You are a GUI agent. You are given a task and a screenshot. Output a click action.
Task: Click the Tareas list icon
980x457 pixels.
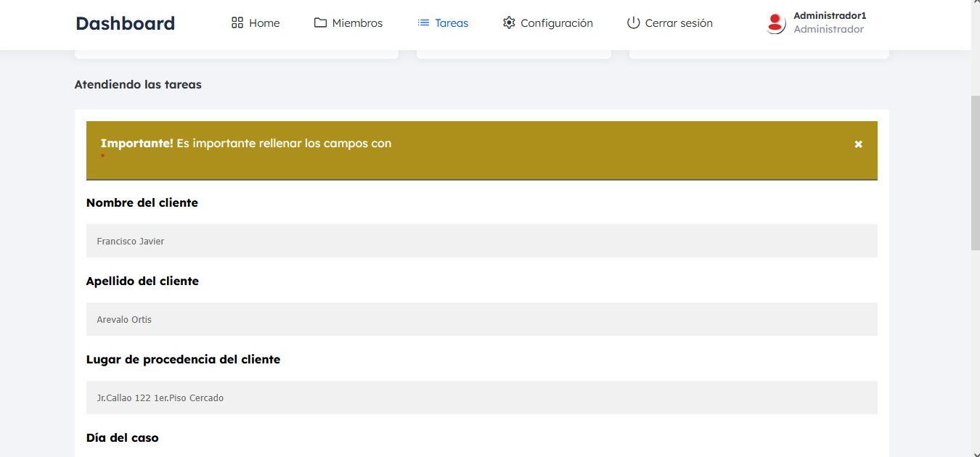pyautogui.click(x=423, y=22)
